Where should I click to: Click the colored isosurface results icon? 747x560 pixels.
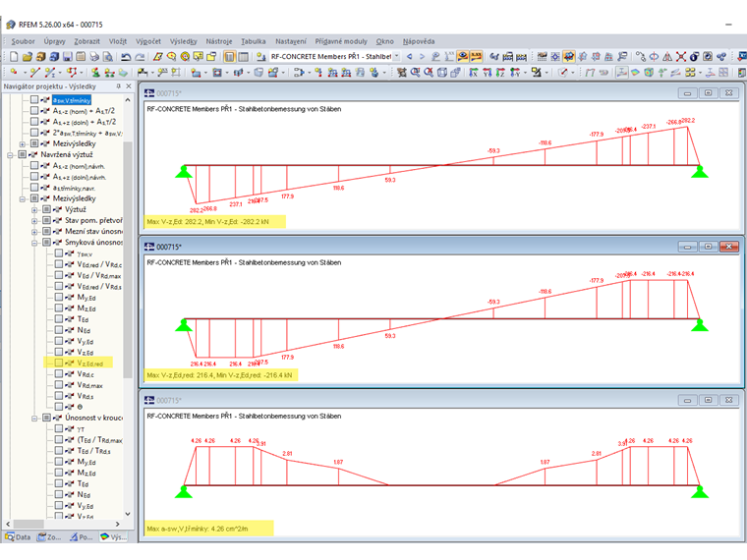coord(635,73)
